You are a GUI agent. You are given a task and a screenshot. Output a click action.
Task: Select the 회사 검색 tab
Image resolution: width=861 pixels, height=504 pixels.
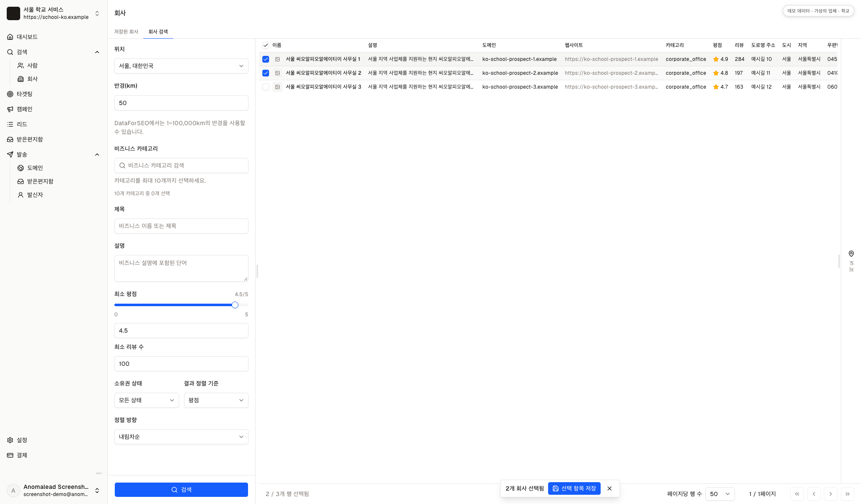[x=158, y=31]
